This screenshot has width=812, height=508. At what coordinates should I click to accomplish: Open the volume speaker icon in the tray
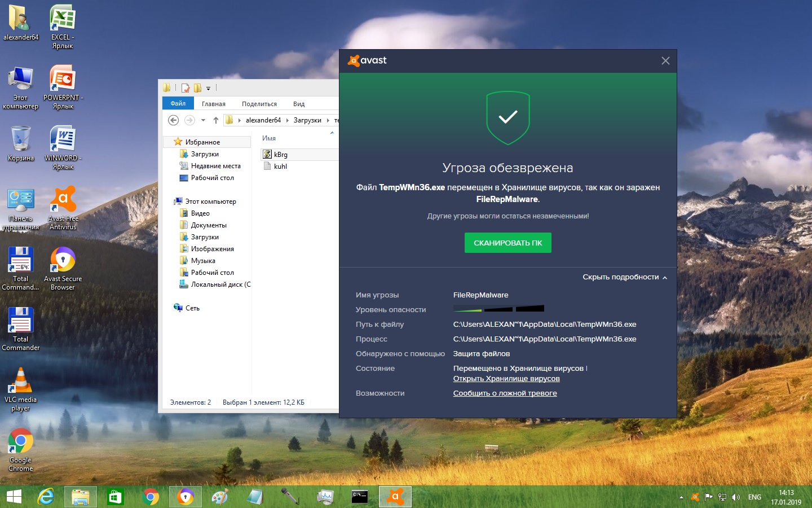coord(735,497)
